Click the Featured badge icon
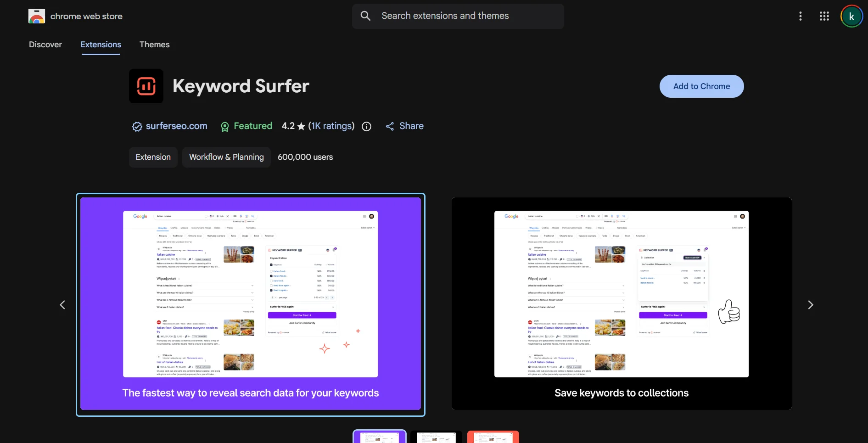 [224, 127]
